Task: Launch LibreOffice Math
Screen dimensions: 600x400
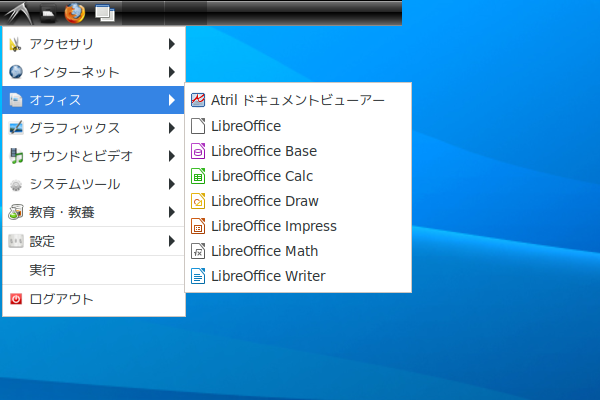Action: 298,251
